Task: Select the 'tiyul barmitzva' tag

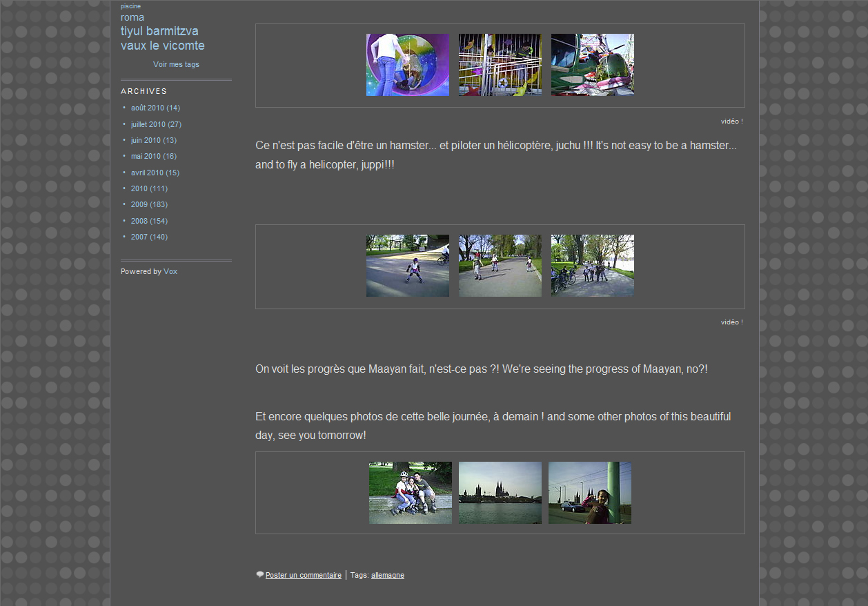Action: click(x=159, y=31)
